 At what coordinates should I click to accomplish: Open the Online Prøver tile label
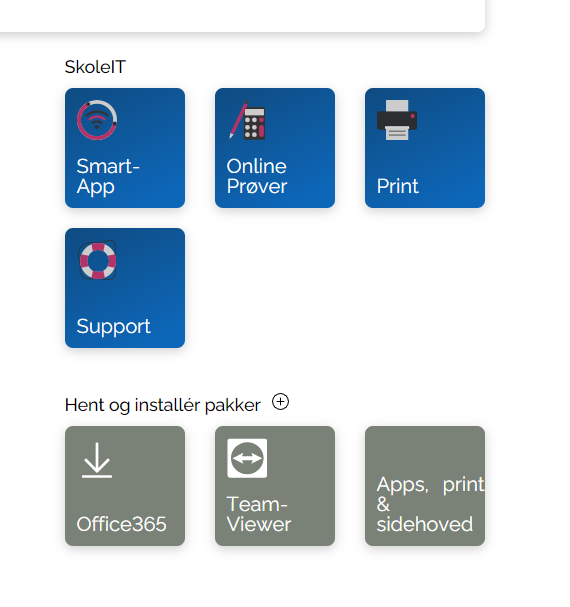[257, 177]
